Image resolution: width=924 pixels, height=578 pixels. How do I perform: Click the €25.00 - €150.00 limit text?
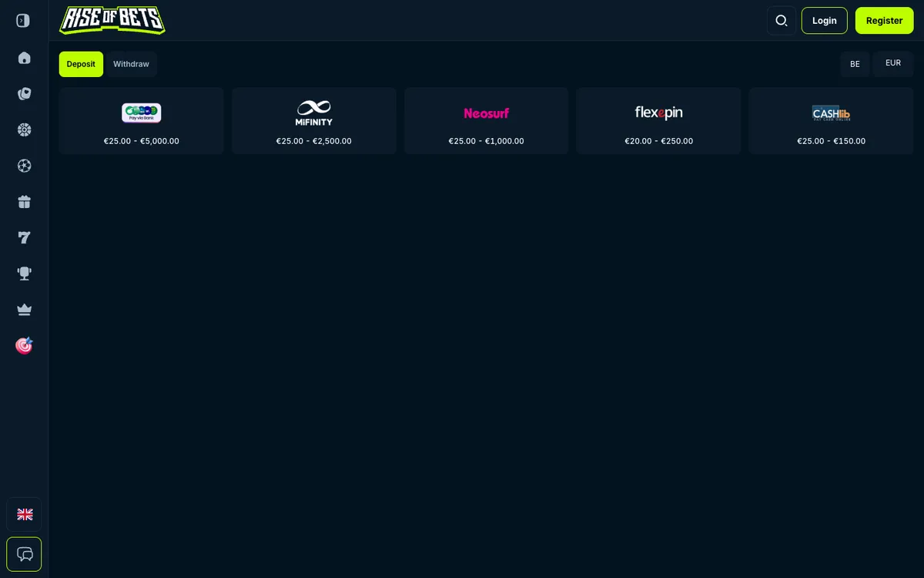tap(832, 141)
